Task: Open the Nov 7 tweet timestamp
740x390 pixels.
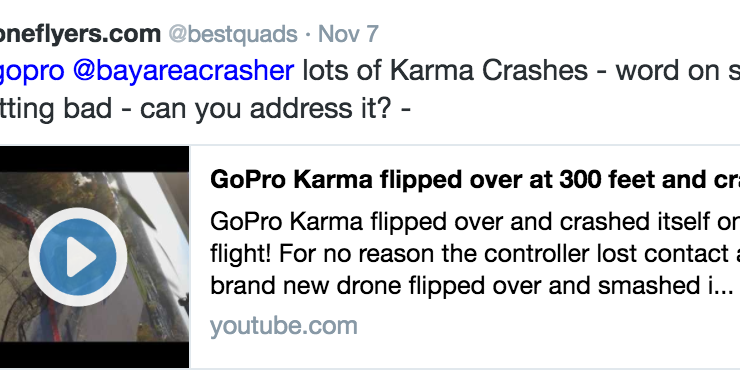Action: 348,34
